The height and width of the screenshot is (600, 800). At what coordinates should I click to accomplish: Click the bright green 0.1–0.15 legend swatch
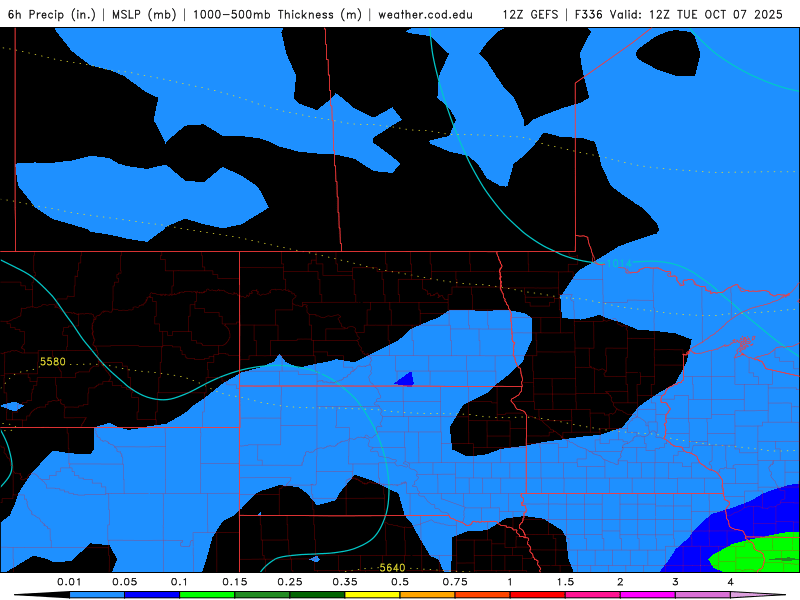(x=207, y=595)
